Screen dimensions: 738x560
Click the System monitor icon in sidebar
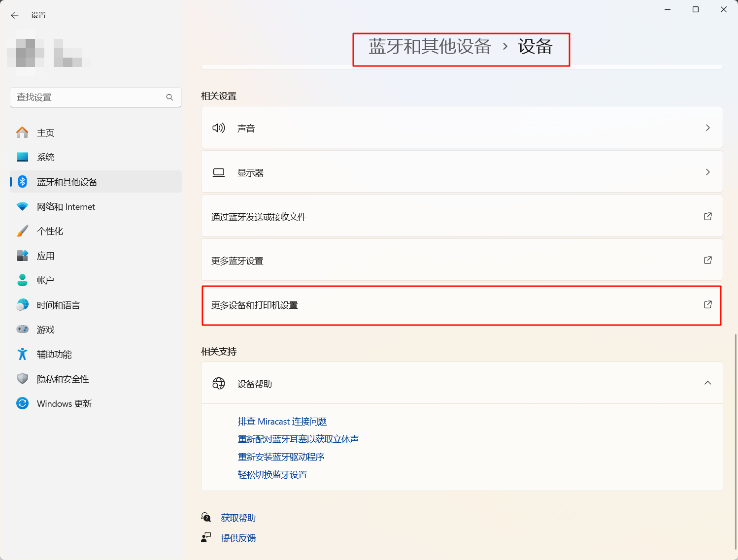22,157
